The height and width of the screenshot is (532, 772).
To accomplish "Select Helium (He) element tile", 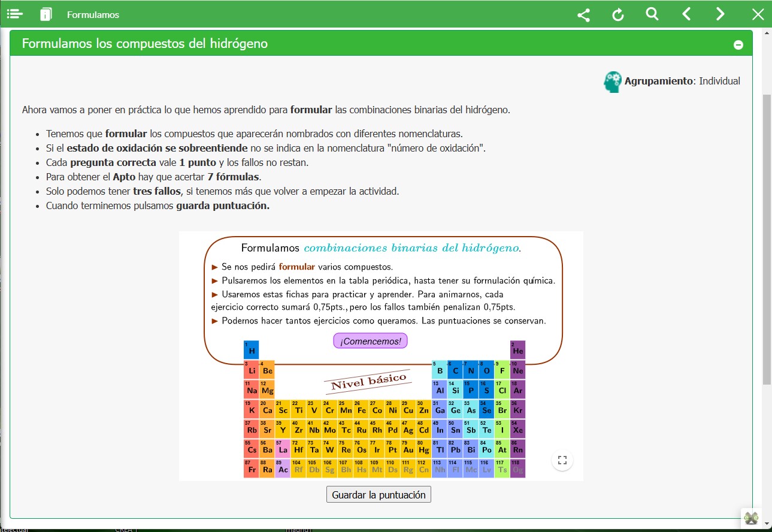I will (517, 350).
